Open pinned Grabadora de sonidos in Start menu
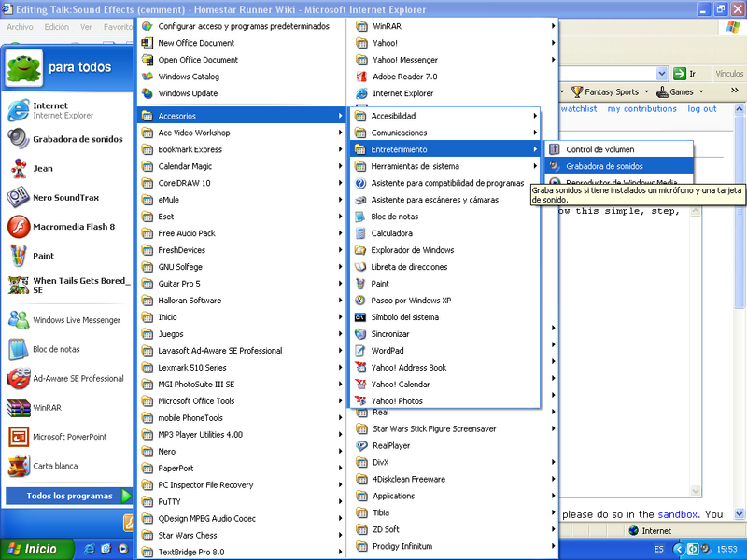 pos(66,139)
